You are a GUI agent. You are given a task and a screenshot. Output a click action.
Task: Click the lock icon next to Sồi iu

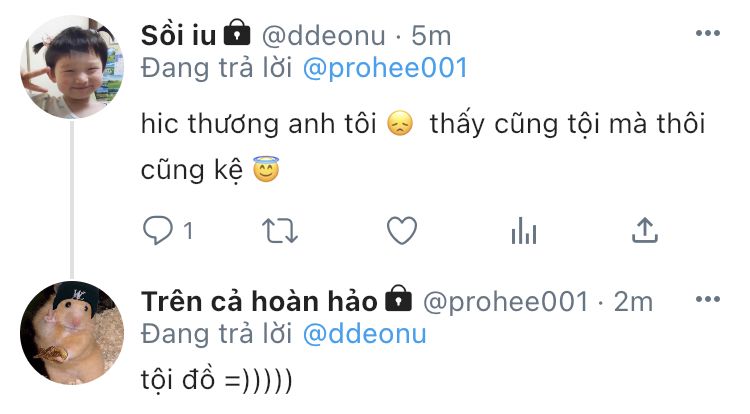pos(237,33)
